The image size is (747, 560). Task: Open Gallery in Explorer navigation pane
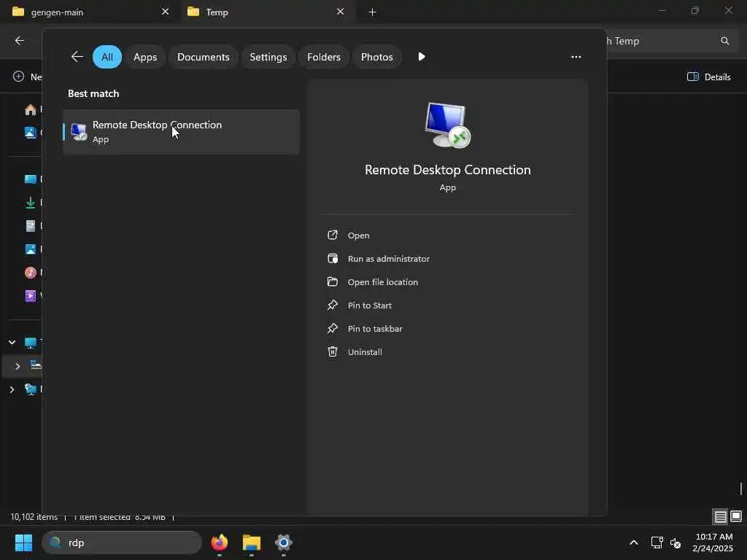coord(31,133)
